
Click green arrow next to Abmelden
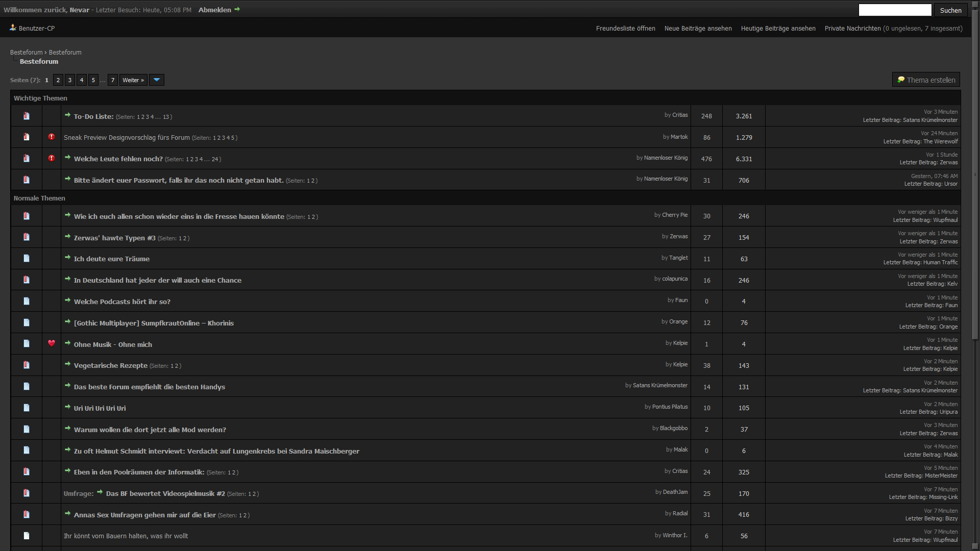[237, 9]
